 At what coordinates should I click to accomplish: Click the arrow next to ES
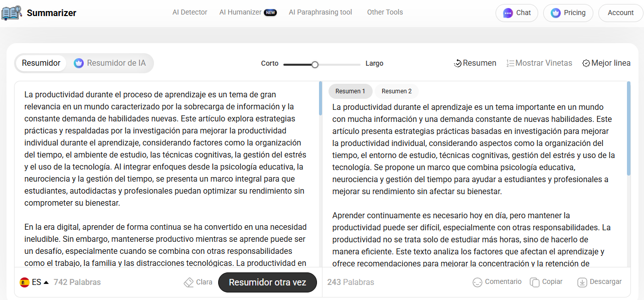coord(46,282)
